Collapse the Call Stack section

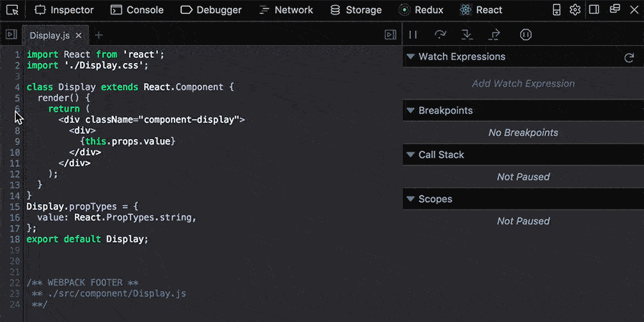click(411, 155)
